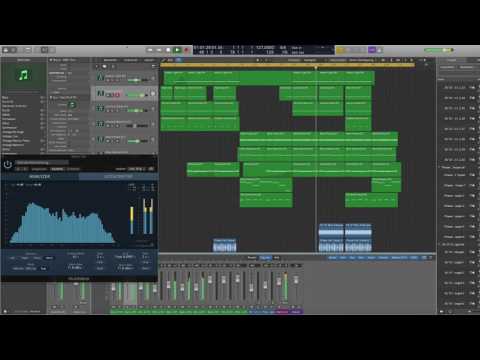Click the yellow cycle range in the ruler

click(288, 65)
